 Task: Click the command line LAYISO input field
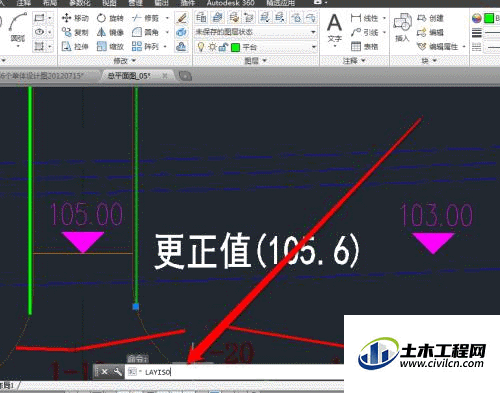235,372
